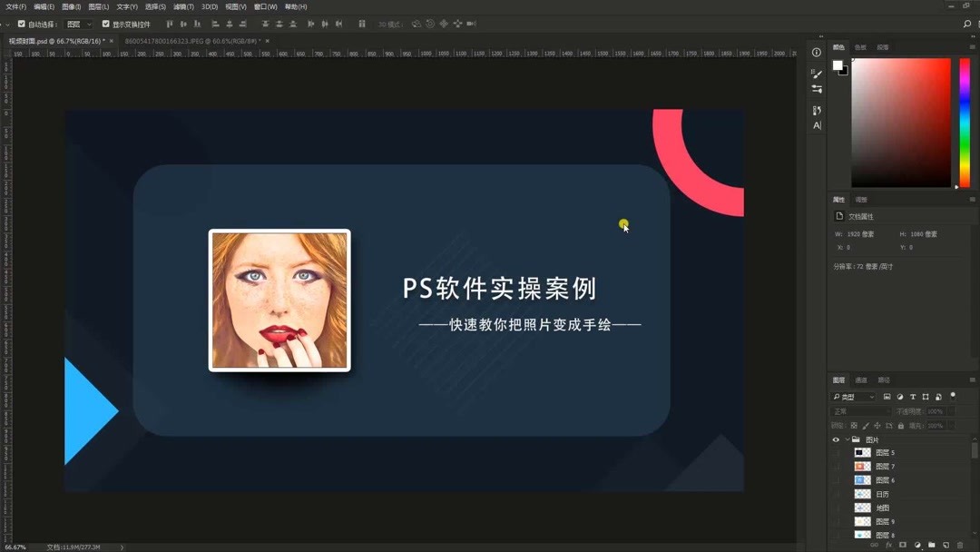Hide the 图片 group using its eye toggle
The width and height of the screenshot is (980, 552).
click(836, 439)
